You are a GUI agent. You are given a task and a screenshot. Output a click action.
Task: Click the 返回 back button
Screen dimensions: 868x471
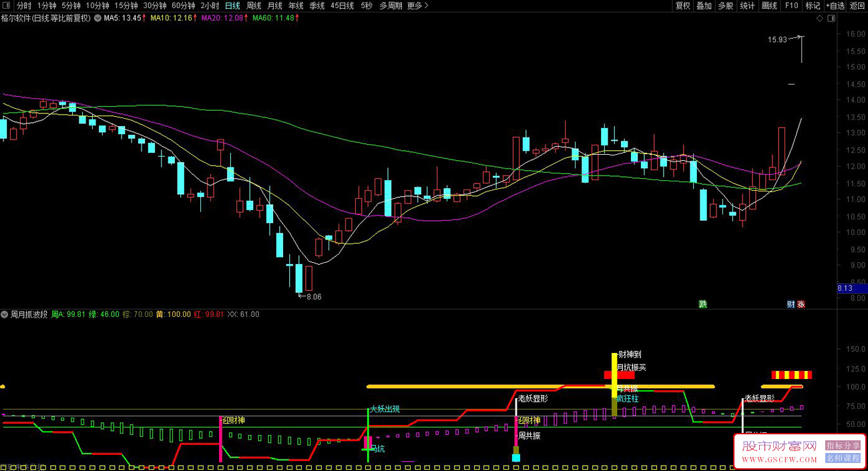point(857,5)
